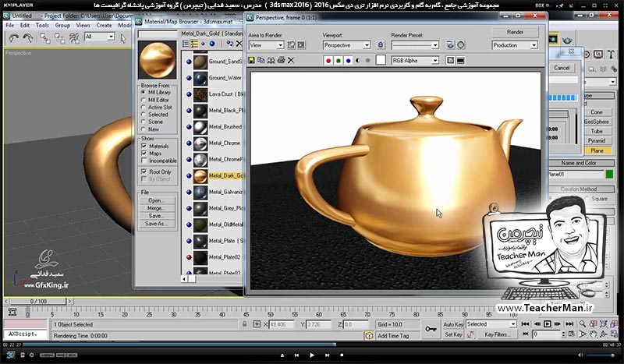The width and height of the screenshot is (624, 364).
Task: Copy the rendered image to clipboard
Action: (x=261, y=61)
